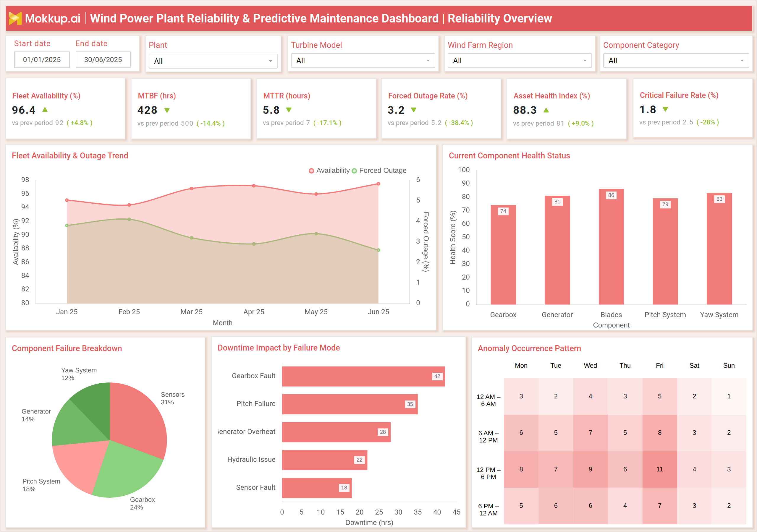
Task: Click the Fri column header
Action: 660,366
